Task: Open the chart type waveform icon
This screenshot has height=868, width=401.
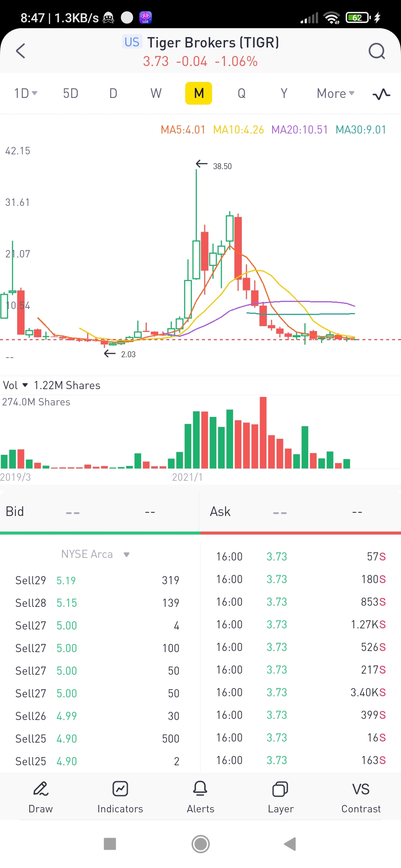Action: [381, 94]
